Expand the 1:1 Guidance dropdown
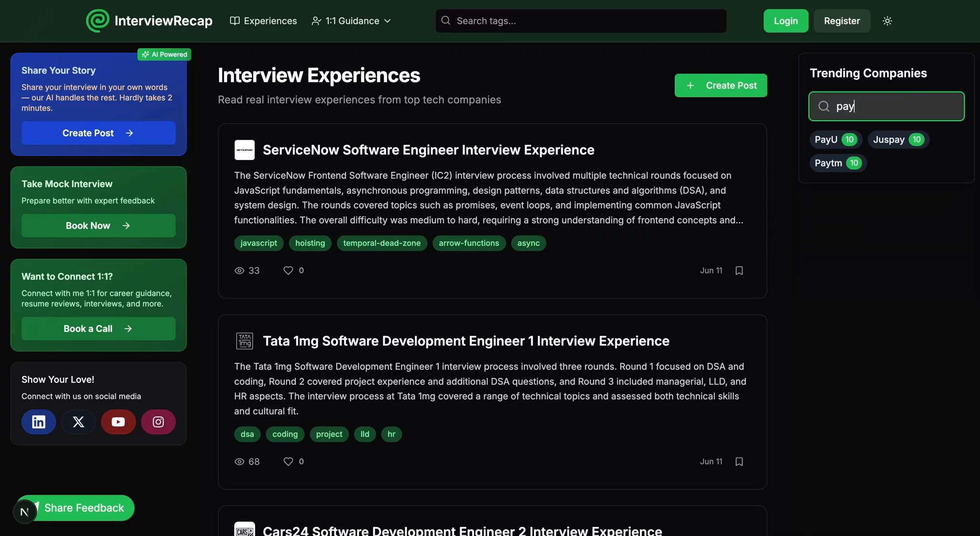The image size is (980, 536). 352,21
